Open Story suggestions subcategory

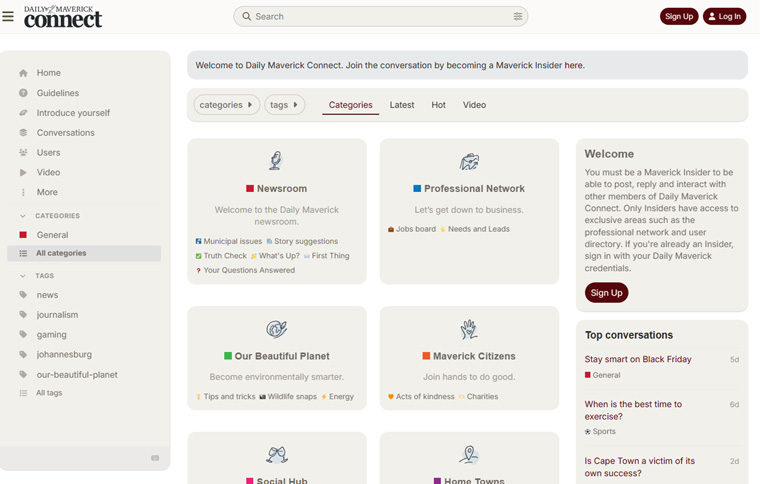click(302, 241)
